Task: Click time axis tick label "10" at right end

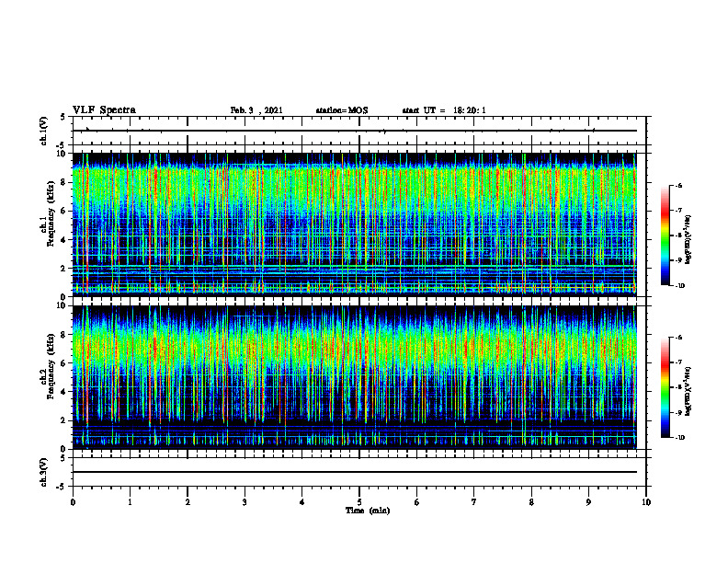Action: click(x=646, y=502)
